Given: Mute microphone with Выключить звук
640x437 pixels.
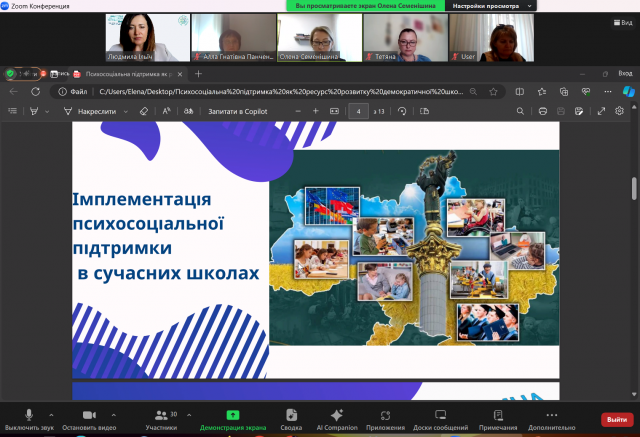Looking at the screenshot, I should click(28, 415).
